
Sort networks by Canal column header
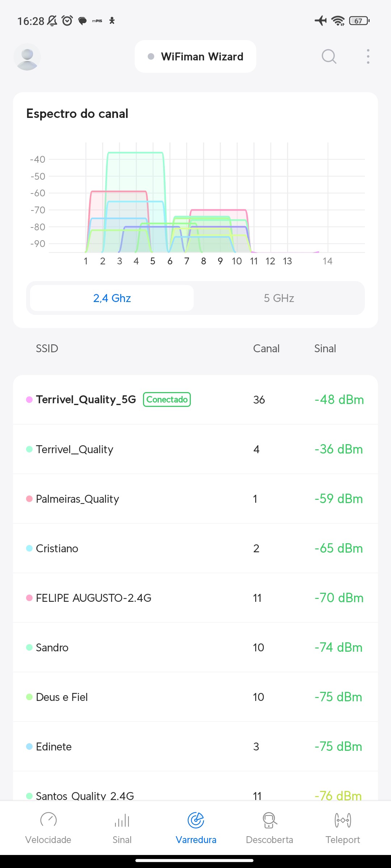pos(266,348)
